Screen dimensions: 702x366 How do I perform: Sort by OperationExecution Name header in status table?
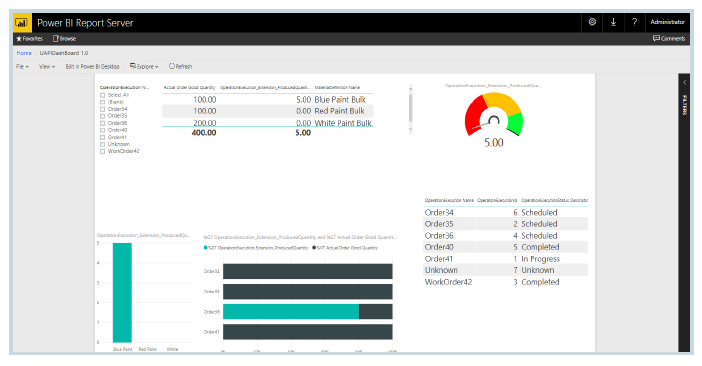pos(449,200)
